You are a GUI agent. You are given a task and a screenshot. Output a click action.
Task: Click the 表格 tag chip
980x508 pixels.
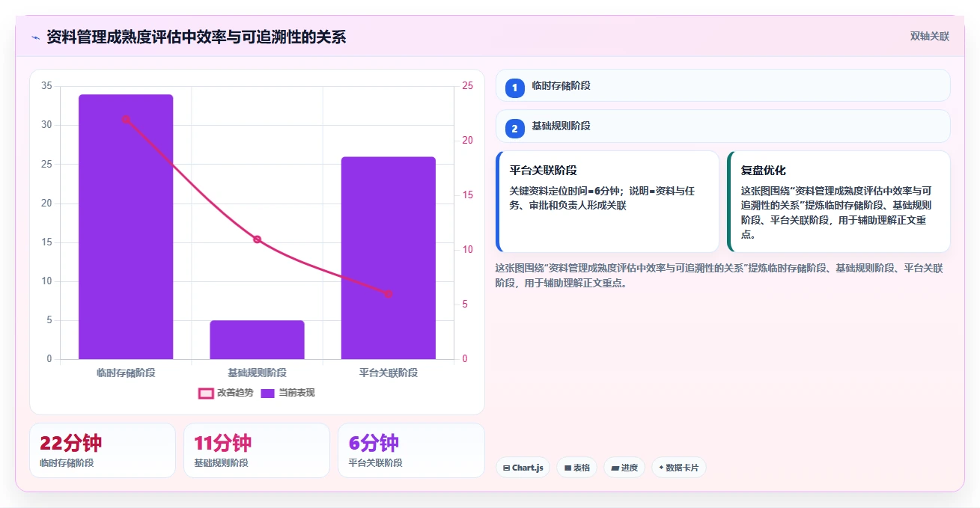click(577, 468)
